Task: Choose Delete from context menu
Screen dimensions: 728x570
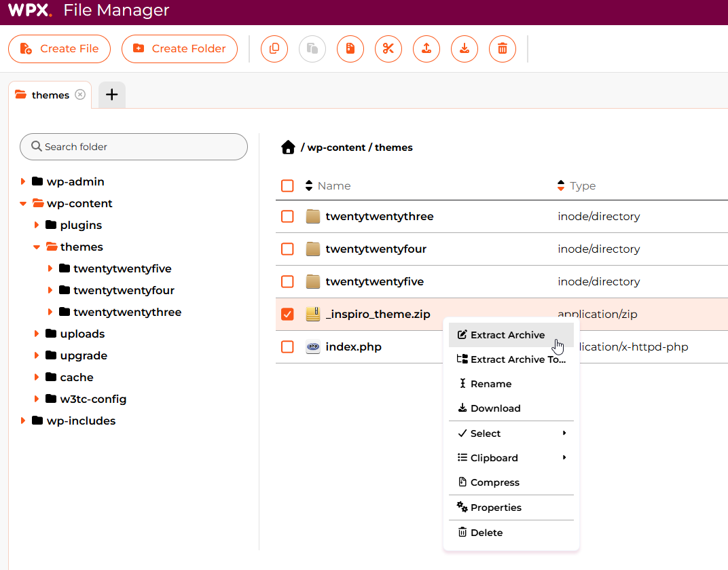Action: [x=511, y=533]
